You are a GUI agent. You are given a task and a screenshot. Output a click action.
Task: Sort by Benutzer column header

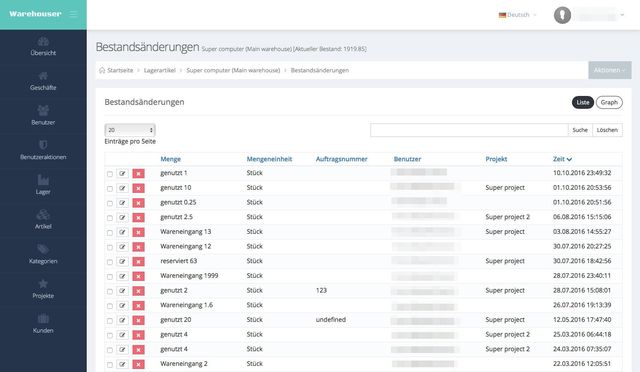click(407, 159)
